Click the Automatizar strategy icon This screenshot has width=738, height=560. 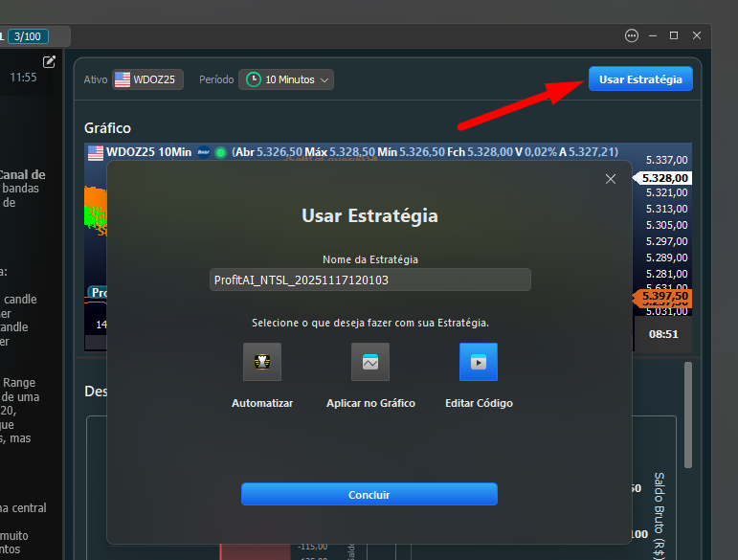262,362
